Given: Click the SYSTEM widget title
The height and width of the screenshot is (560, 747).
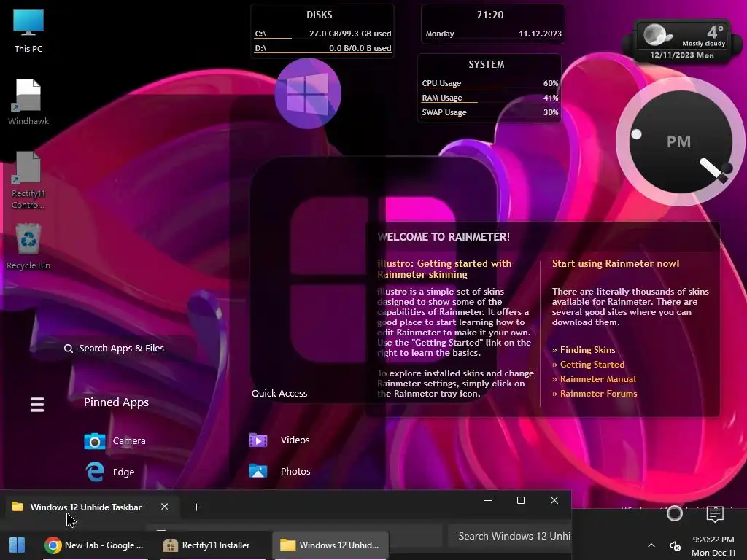Looking at the screenshot, I should (487, 64).
